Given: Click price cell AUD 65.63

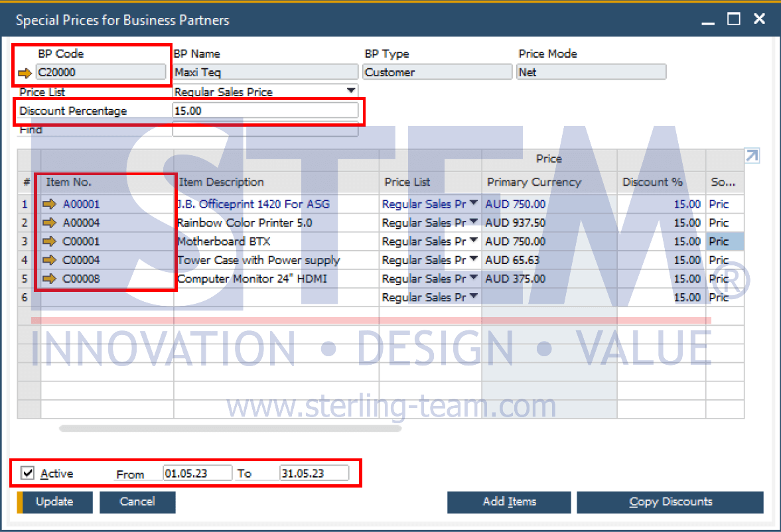Looking at the screenshot, I should click(549, 260).
